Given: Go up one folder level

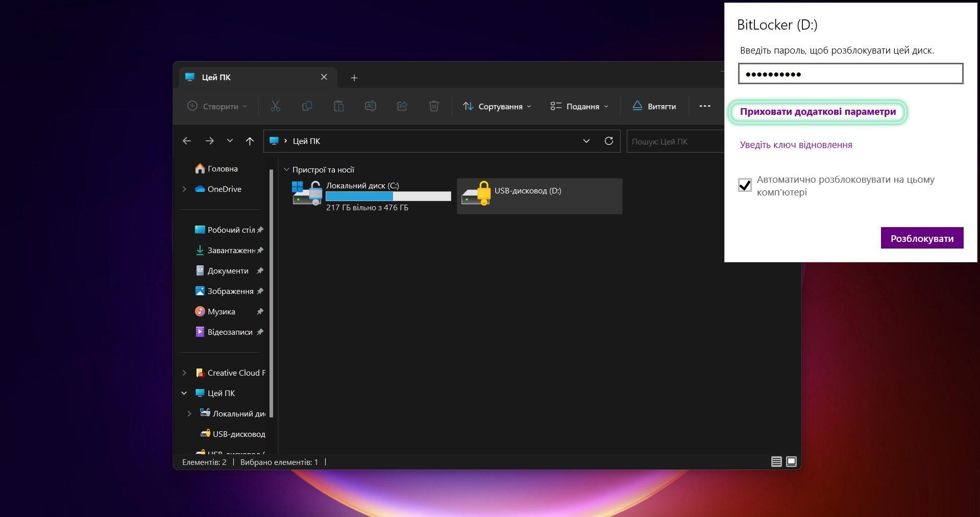Looking at the screenshot, I should [x=250, y=141].
